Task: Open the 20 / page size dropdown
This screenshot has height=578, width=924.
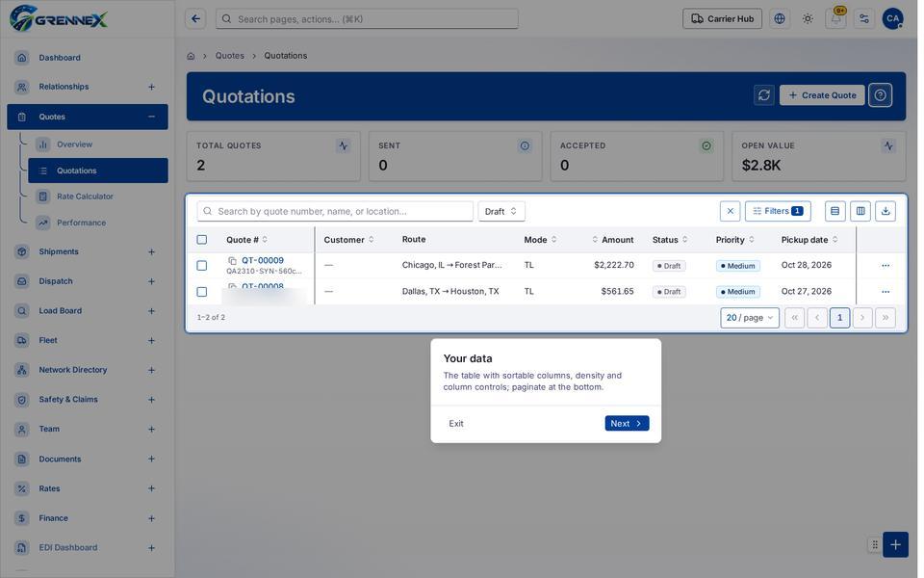Action: [750, 318]
